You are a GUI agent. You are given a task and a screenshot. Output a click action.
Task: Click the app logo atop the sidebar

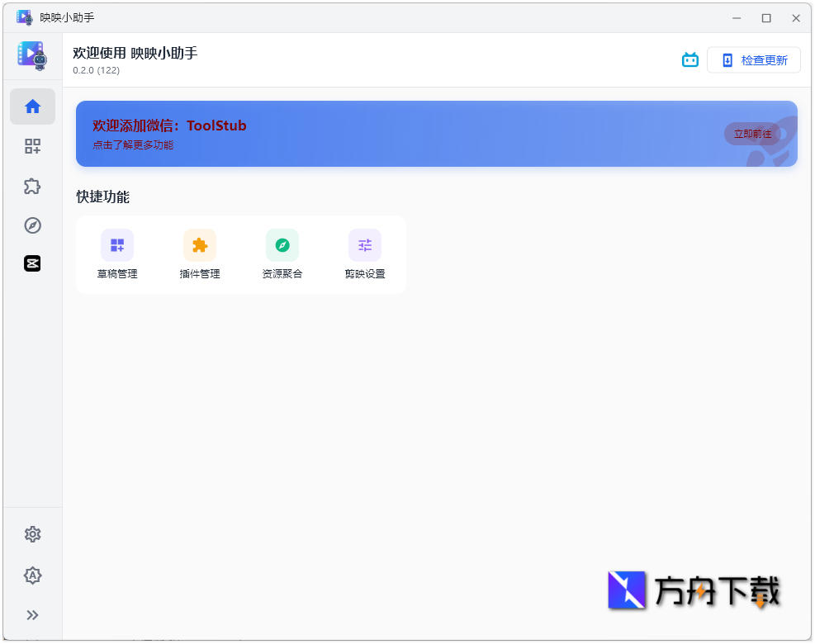(x=32, y=55)
